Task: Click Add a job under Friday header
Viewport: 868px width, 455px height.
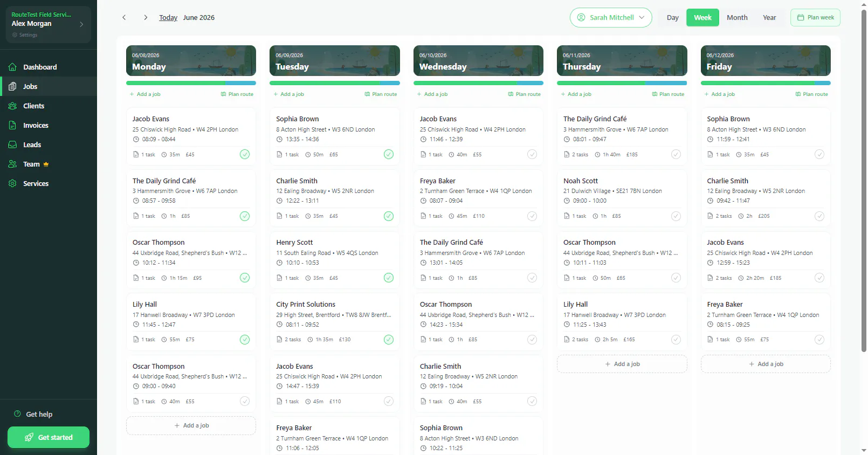Action: (720, 94)
